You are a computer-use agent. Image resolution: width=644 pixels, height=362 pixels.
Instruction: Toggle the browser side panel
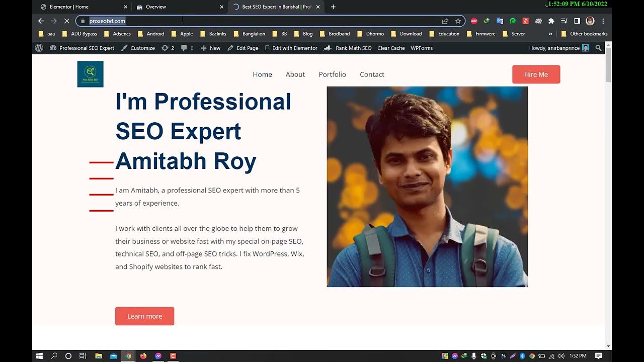(577, 21)
